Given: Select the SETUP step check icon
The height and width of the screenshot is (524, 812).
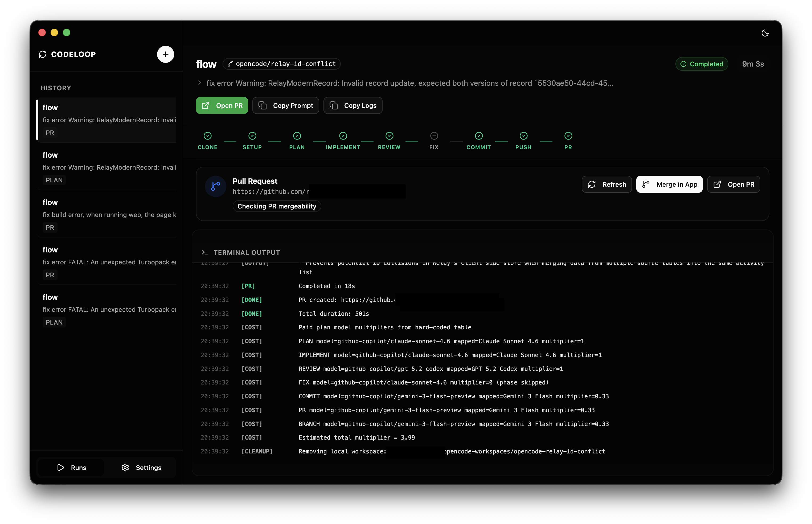Looking at the screenshot, I should [x=252, y=136].
